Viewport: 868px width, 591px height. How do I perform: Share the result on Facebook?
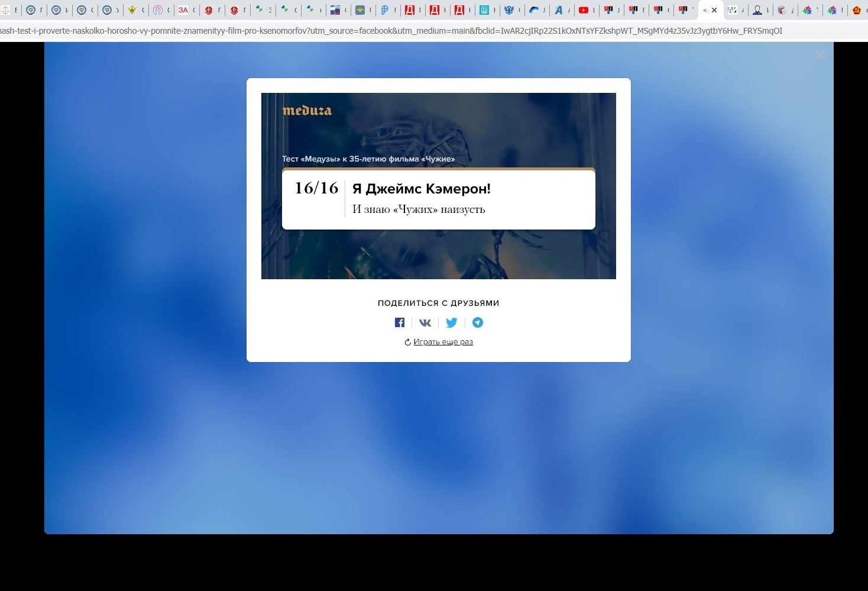pyautogui.click(x=400, y=322)
